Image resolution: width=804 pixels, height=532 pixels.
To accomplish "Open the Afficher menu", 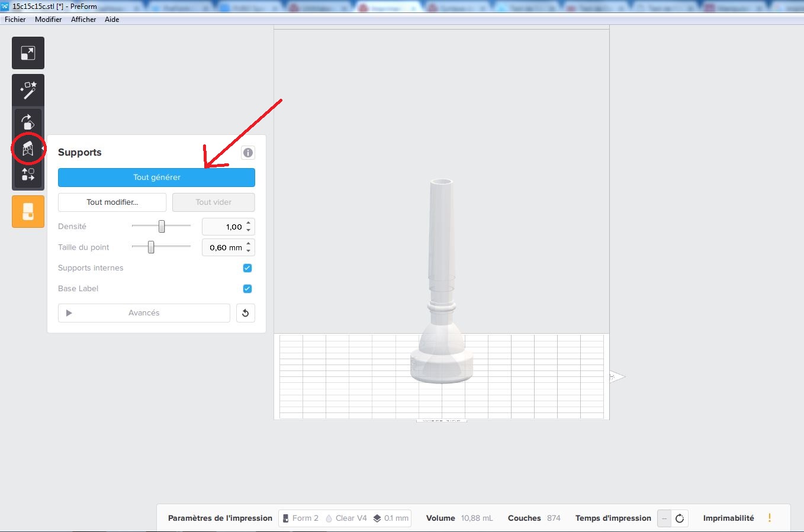I will click(83, 20).
